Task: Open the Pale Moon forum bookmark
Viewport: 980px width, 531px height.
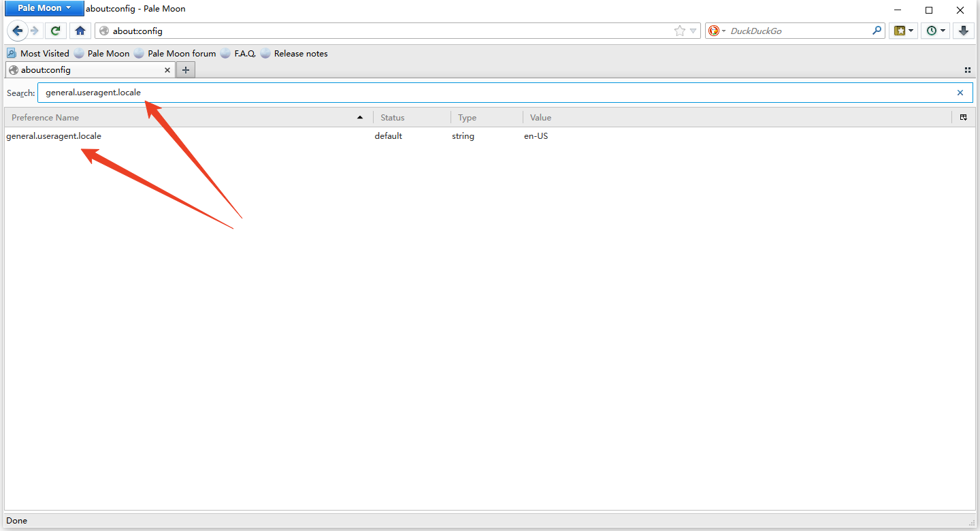Action: click(181, 54)
